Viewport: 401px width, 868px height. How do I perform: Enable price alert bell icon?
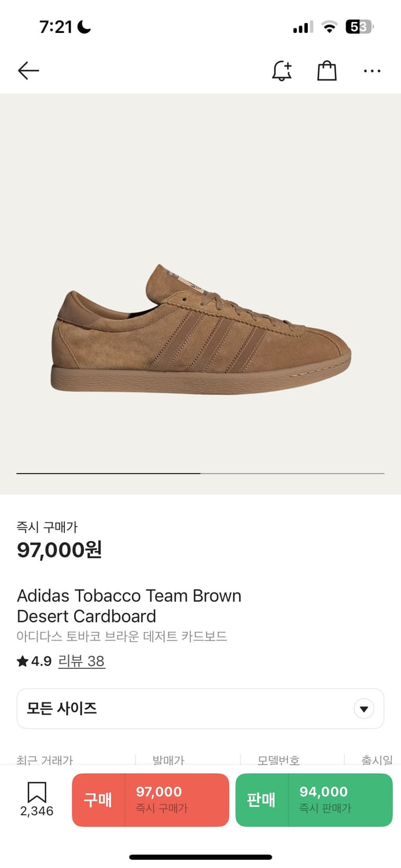282,71
